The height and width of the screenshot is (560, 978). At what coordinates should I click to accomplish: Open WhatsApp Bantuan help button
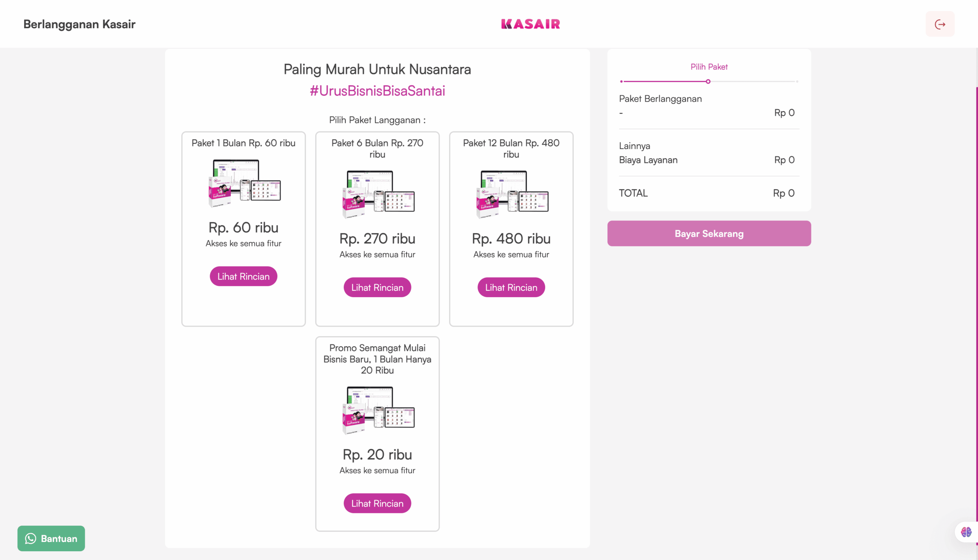[51, 538]
